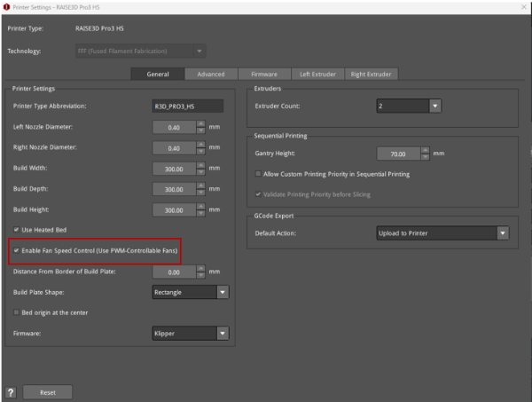Image resolution: width=532 pixels, height=402 pixels.
Task: Click the Right Nozzle Diameter value field
Action: (x=174, y=148)
